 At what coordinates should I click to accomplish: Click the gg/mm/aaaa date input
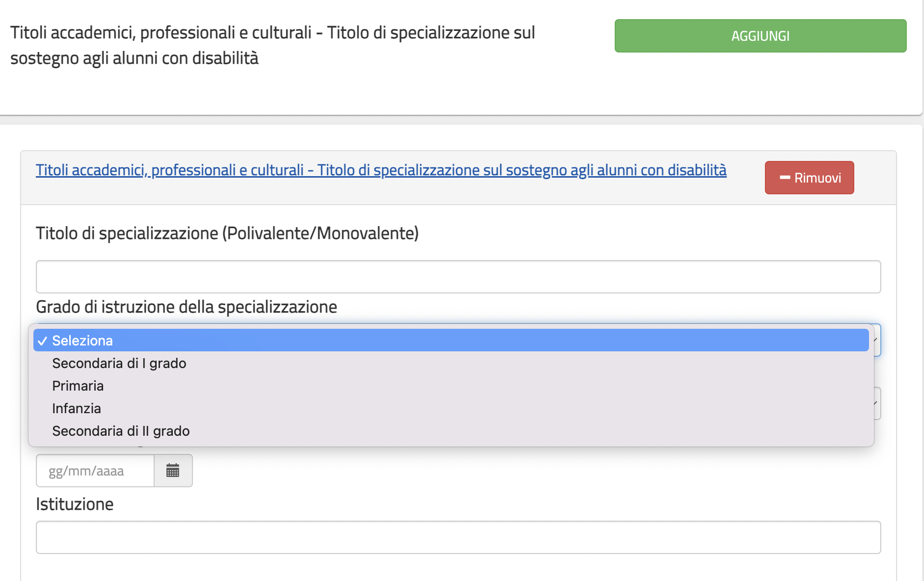tap(95, 471)
